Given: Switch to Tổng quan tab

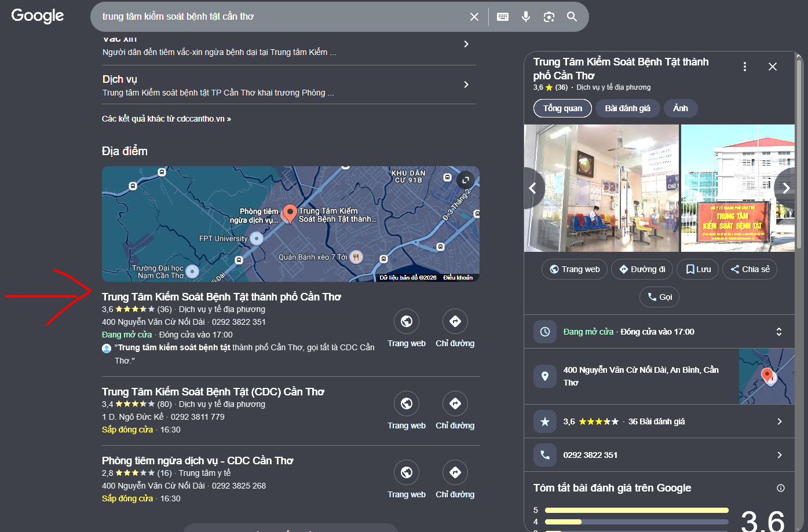Looking at the screenshot, I should [562, 108].
